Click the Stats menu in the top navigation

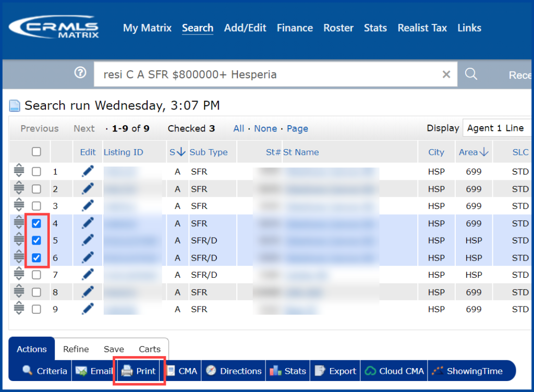tap(375, 28)
